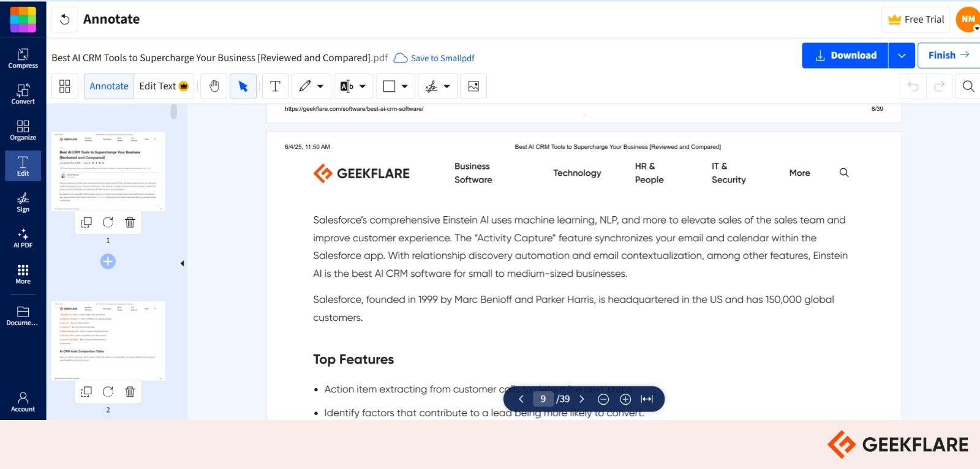Rotate page 1 thumbnail
The height and width of the screenshot is (469, 980).
(x=108, y=222)
